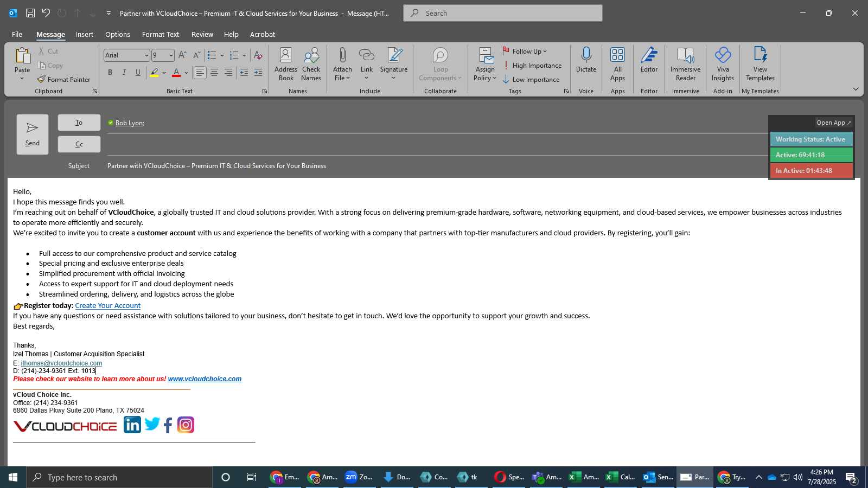Viewport: 868px width, 488px height.
Task: Open the Acrobat tab
Action: 263,34
